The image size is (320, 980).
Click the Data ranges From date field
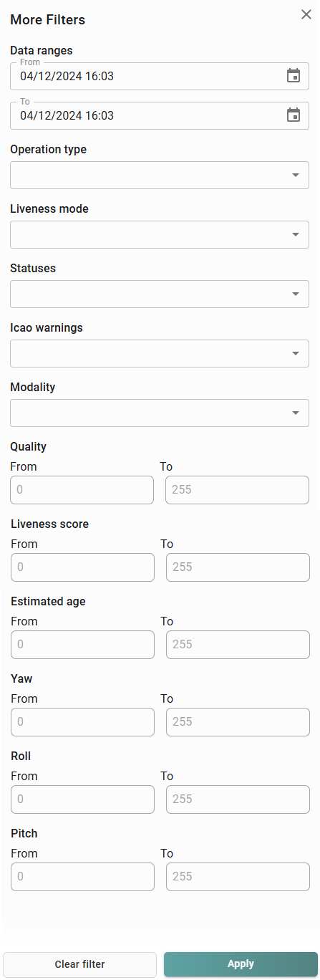[160, 76]
